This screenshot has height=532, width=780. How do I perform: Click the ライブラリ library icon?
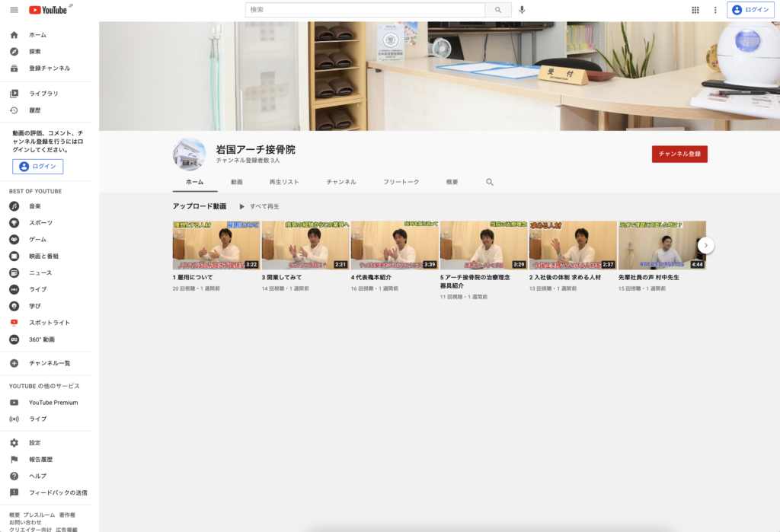pyautogui.click(x=14, y=94)
